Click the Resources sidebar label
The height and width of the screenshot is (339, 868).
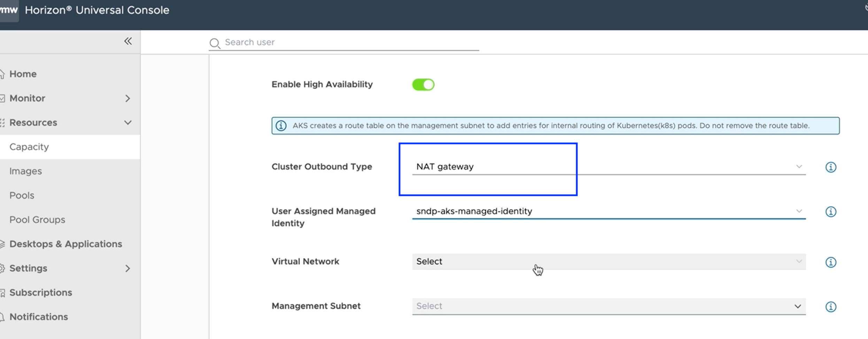point(33,123)
